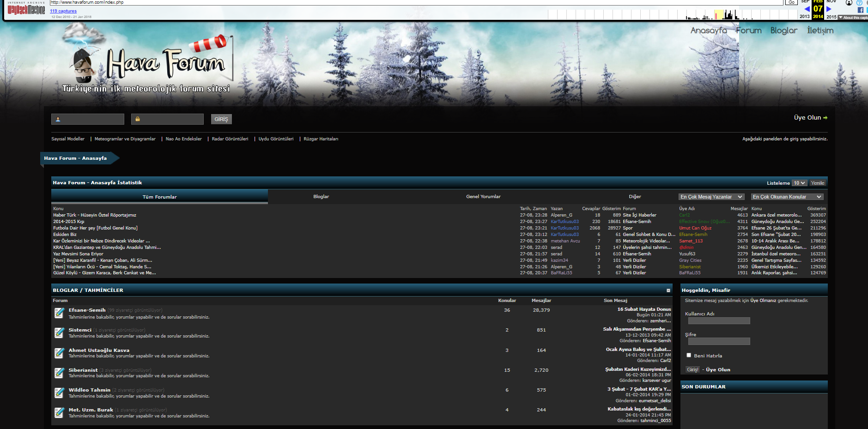Click the sidebar Kullanıcı Adı field
The image size is (868, 429).
[x=719, y=321]
